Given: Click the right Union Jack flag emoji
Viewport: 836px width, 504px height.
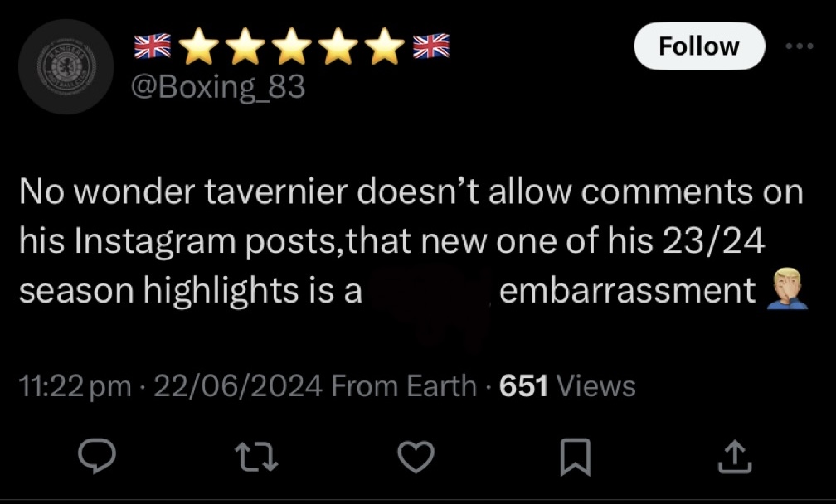Looking at the screenshot, I should pos(431,46).
